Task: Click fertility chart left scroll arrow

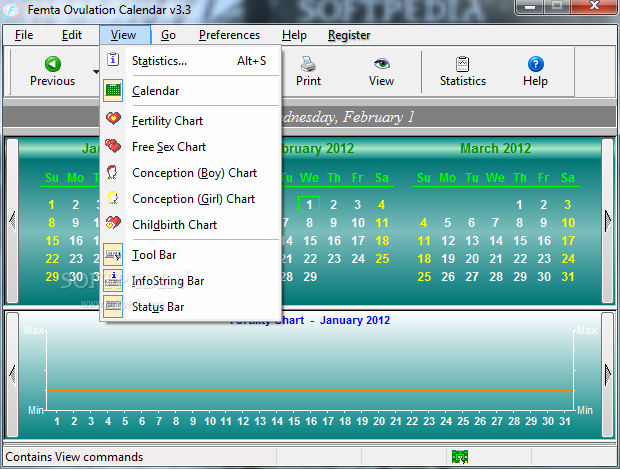Action: point(12,374)
